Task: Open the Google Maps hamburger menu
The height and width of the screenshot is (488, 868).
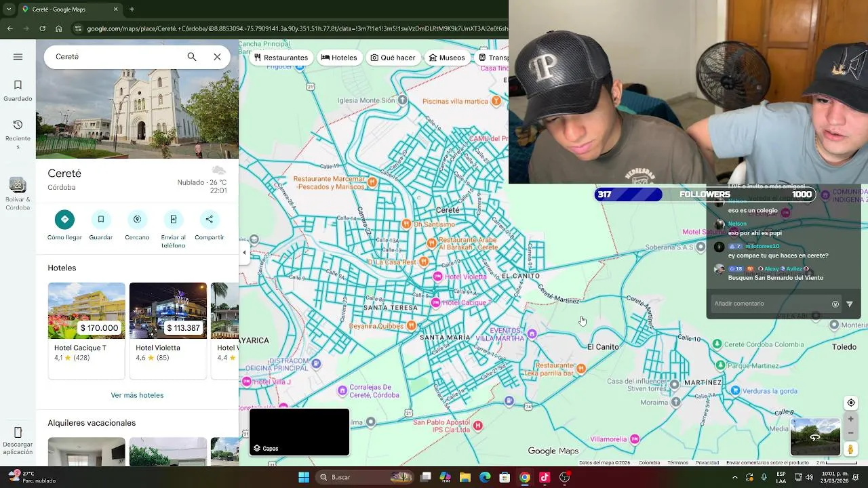Action: (x=18, y=57)
